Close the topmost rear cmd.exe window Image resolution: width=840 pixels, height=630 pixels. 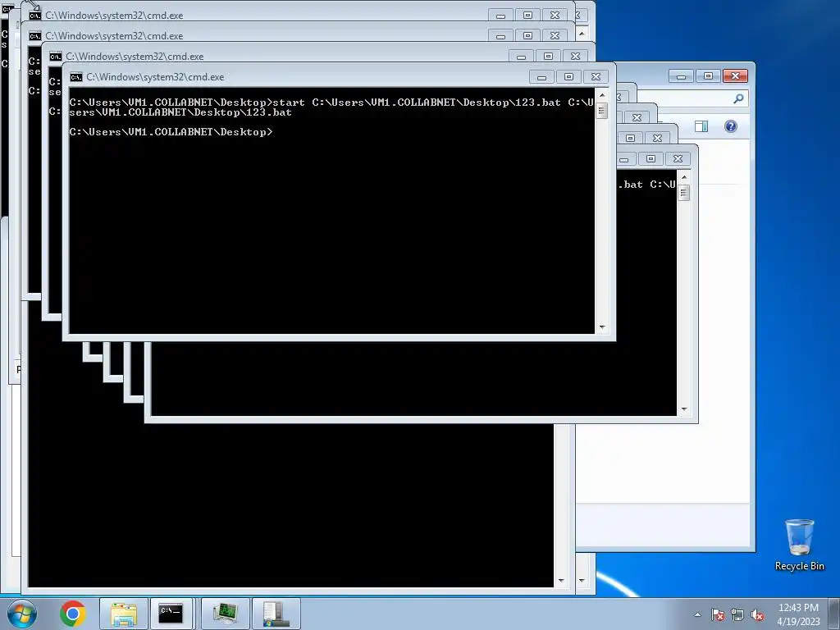click(x=555, y=16)
